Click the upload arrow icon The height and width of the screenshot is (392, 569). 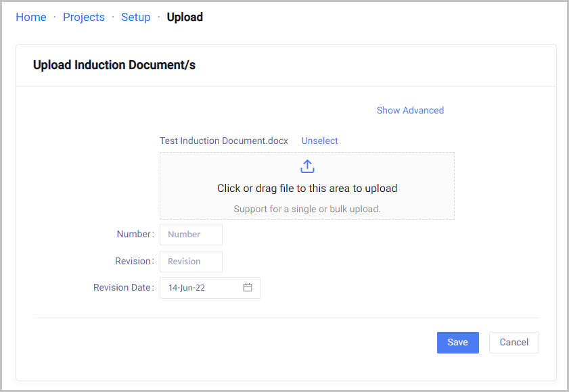(307, 166)
